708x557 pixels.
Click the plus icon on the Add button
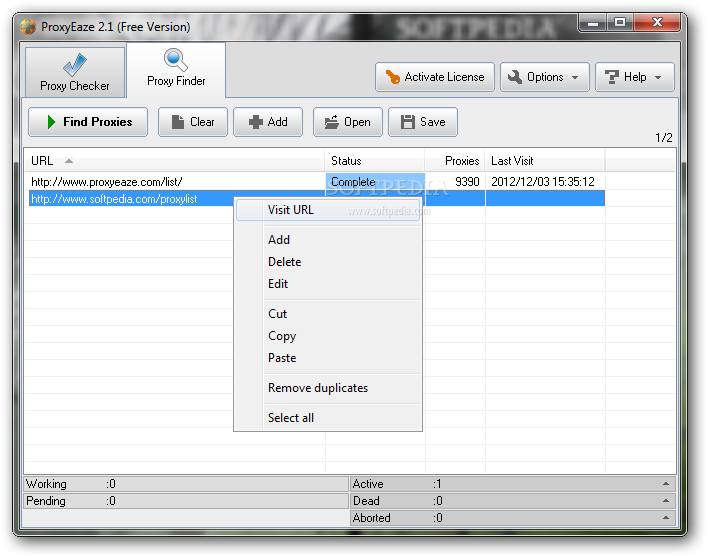(x=256, y=122)
